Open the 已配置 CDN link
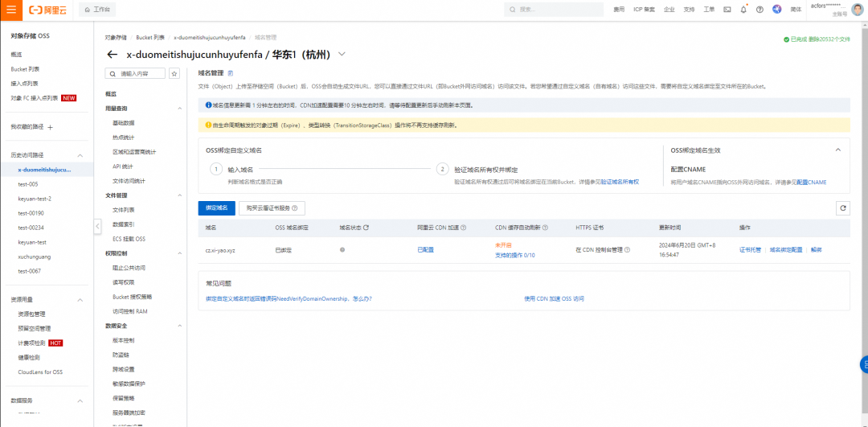The image size is (868, 427). point(426,250)
